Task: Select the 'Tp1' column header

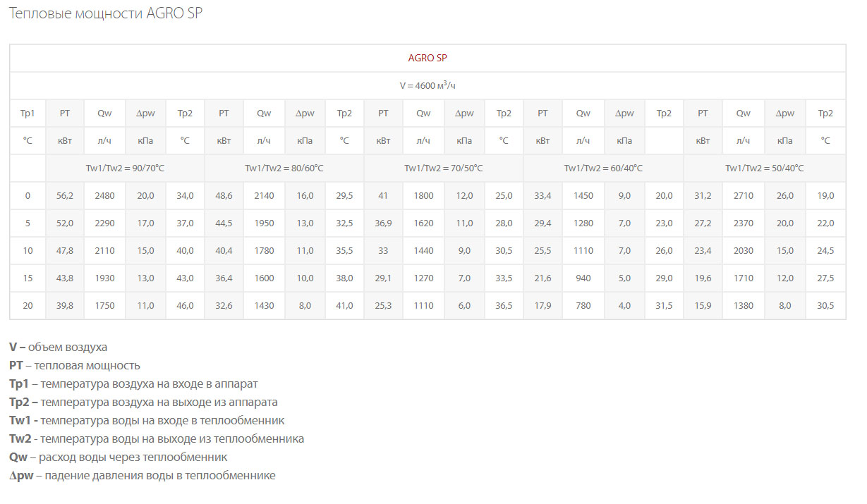Action: pos(28,113)
